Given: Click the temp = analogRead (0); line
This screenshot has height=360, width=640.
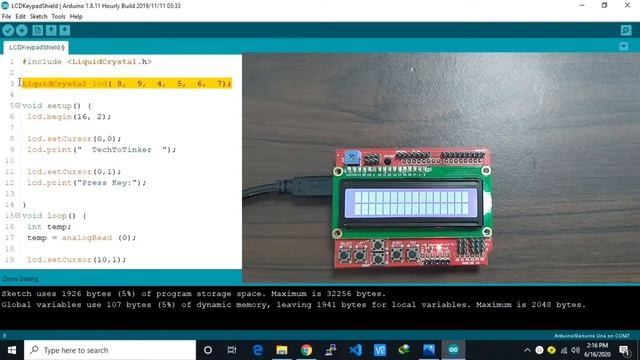Looking at the screenshot, I should (82, 238).
